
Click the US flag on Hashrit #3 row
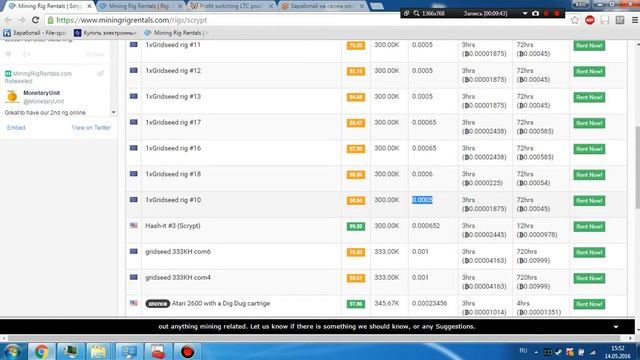[133, 225]
